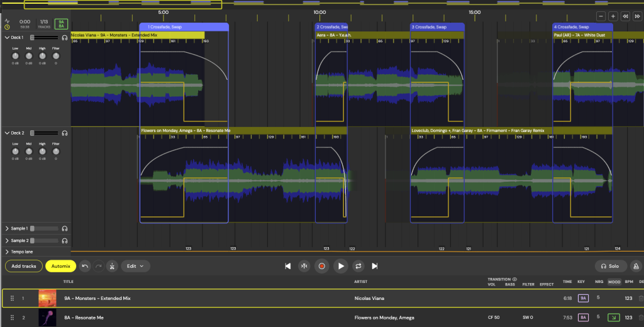
Task: Skip to the next track
Action: (375, 266)
